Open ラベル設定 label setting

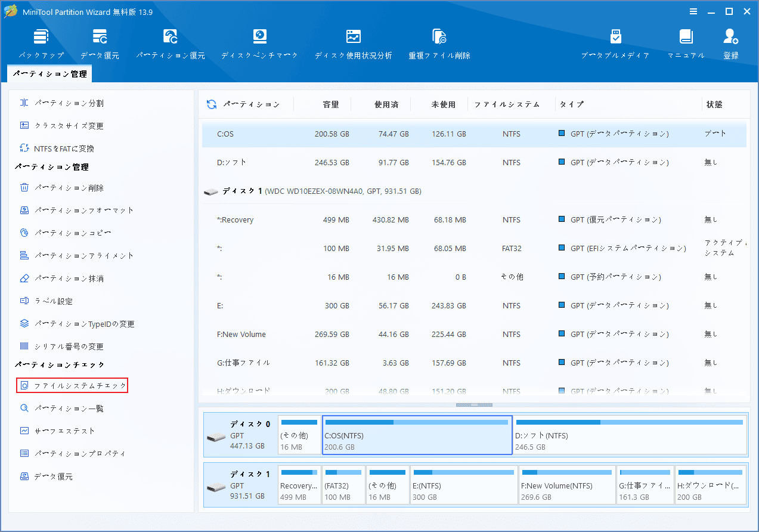pyautogui.click(x=46, y=301)
